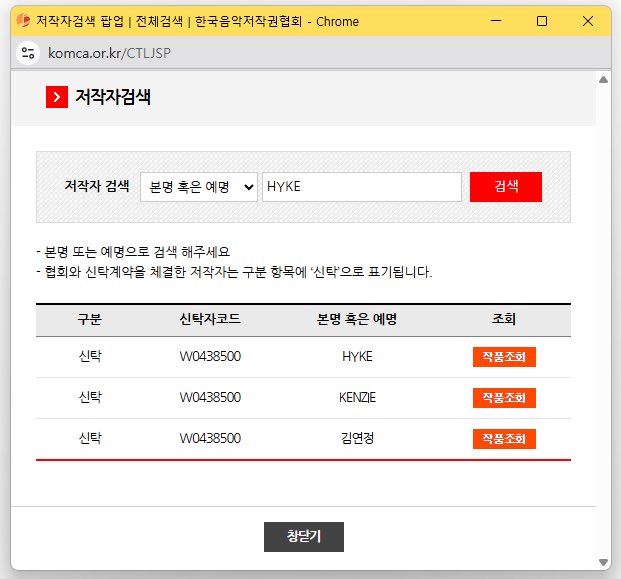Click the KENZIE name in results table
Viewport: 621px width, 579px height.
coord(357,398)
